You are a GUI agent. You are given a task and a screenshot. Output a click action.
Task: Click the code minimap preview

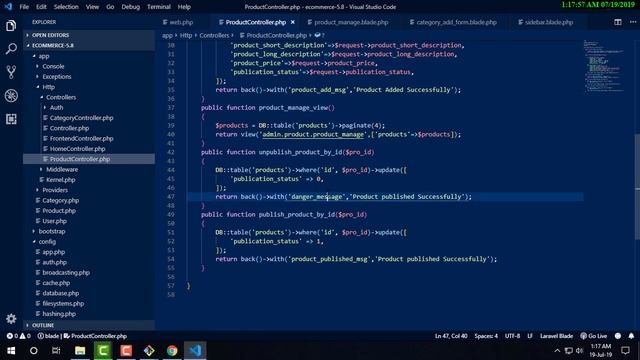point(603,66)
